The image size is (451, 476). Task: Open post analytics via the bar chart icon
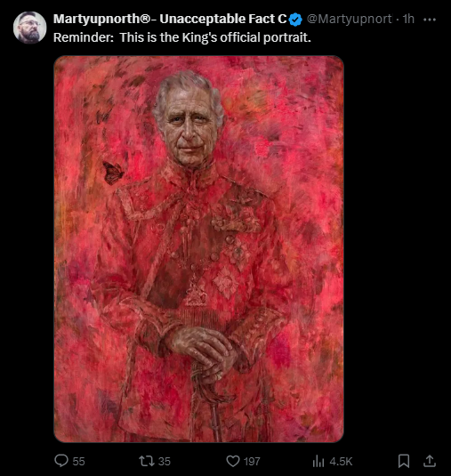(318, 461)
